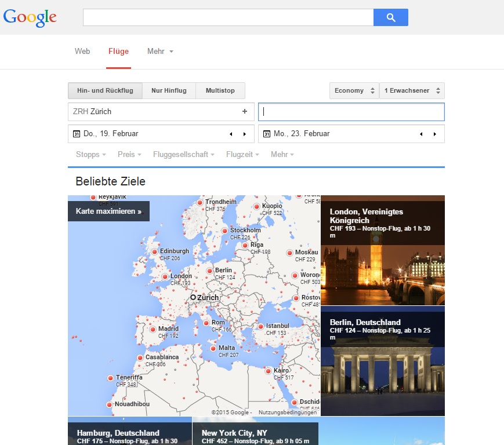The width and height of the screenshot is (504, 445).
Task: Add another origin with the plus icon
Action: (x=245, y=111)
